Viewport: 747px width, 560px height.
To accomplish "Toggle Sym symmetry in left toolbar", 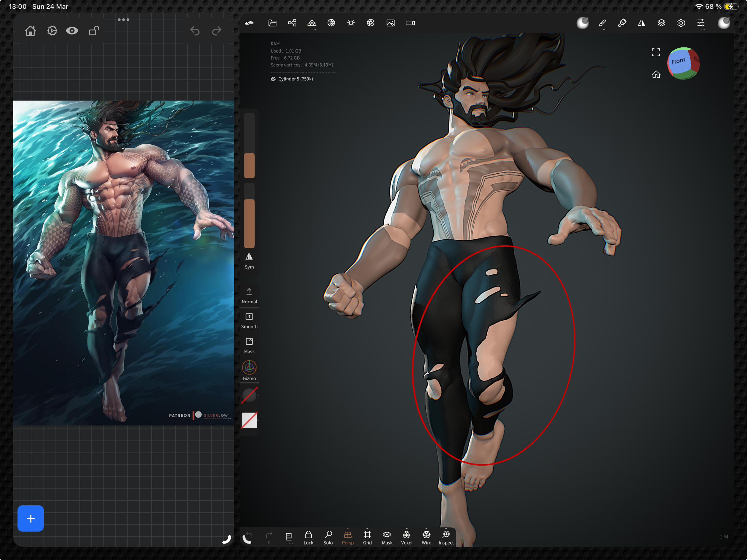I will (x=249, y=260).
